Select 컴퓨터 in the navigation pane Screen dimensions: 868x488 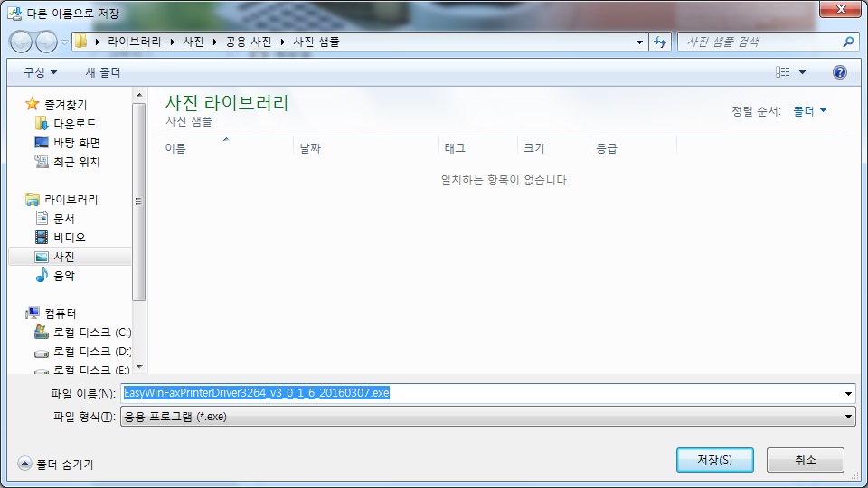tap(60, 314)
